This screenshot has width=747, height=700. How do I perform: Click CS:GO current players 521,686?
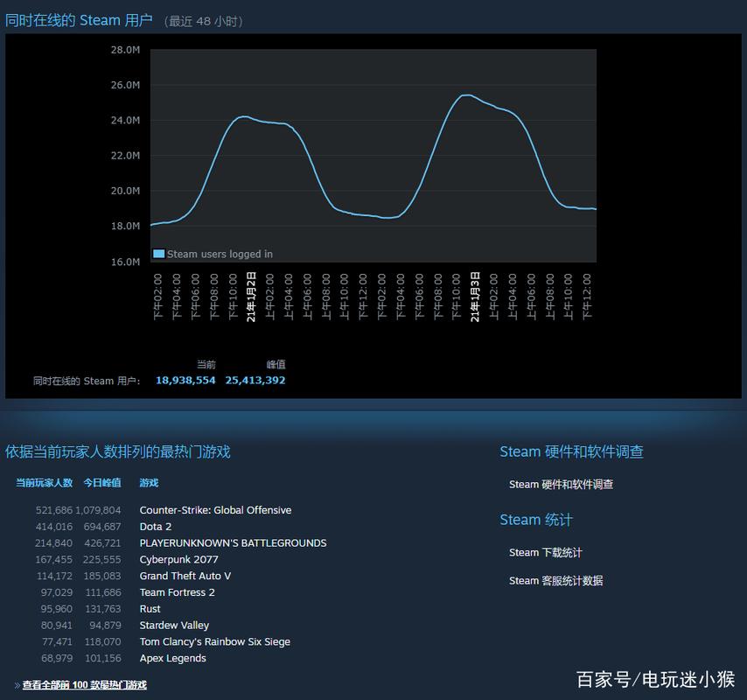coord(54,510)
